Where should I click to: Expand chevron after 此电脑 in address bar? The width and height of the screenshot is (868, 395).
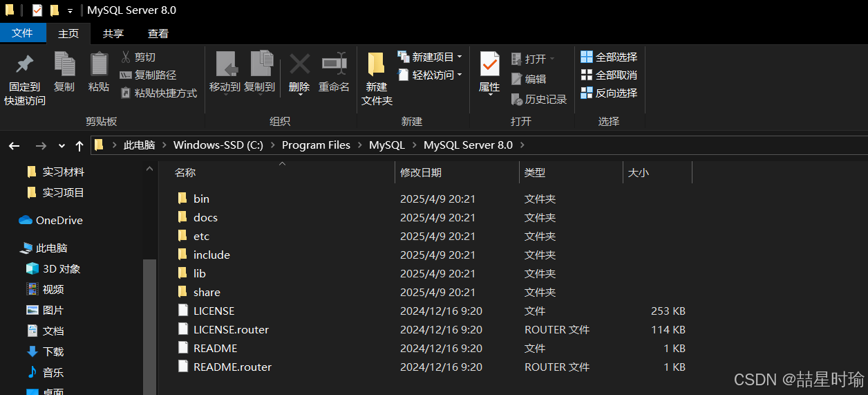(x=164, y=145)
